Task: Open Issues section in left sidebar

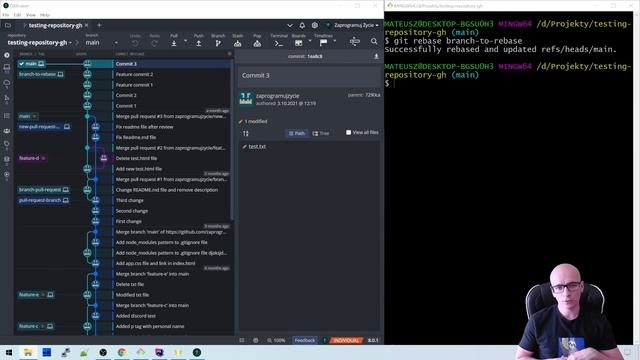Action: pyautogui.click(x=7, y=116)
